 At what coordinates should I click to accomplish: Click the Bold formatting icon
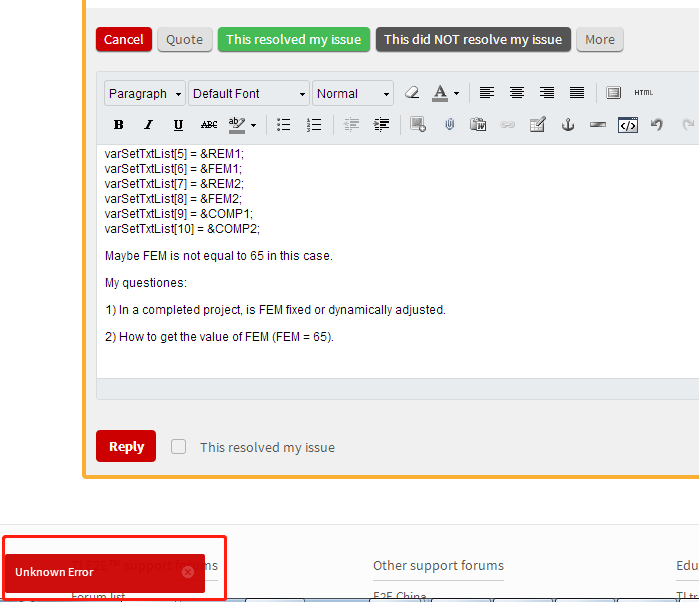coord(119,125)
